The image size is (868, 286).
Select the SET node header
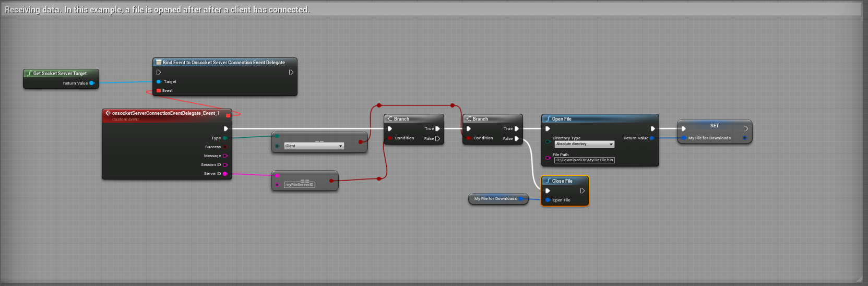714,126
